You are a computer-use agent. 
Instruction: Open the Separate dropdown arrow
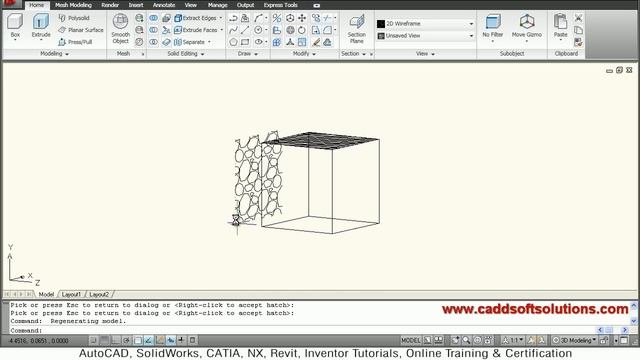[x=209, y=42]
